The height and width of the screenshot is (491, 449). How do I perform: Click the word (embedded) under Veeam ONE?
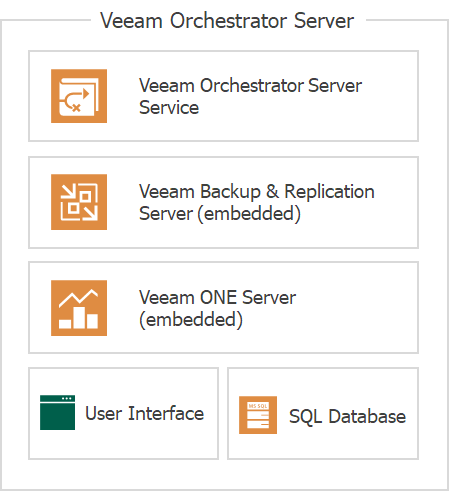tap(191, 319)
